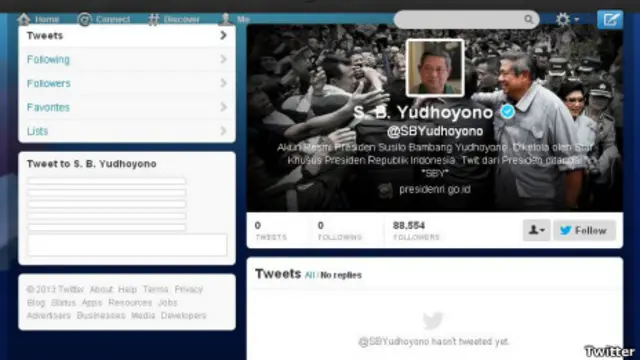This screenshot has width=640, height=360.
Task: Open the presidenri.go.id website link
Action: pyautogui.click(x=435, y=190)
